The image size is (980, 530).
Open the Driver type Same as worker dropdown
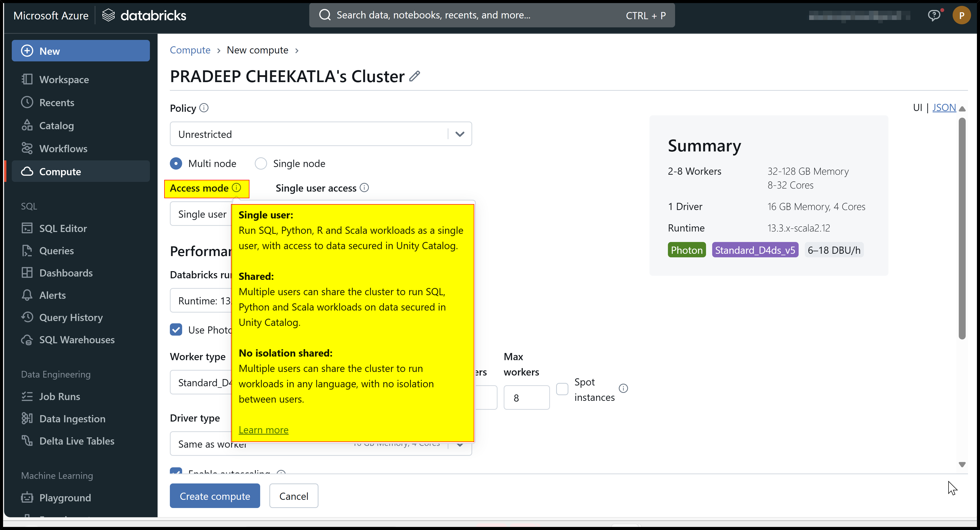[321, 444]
